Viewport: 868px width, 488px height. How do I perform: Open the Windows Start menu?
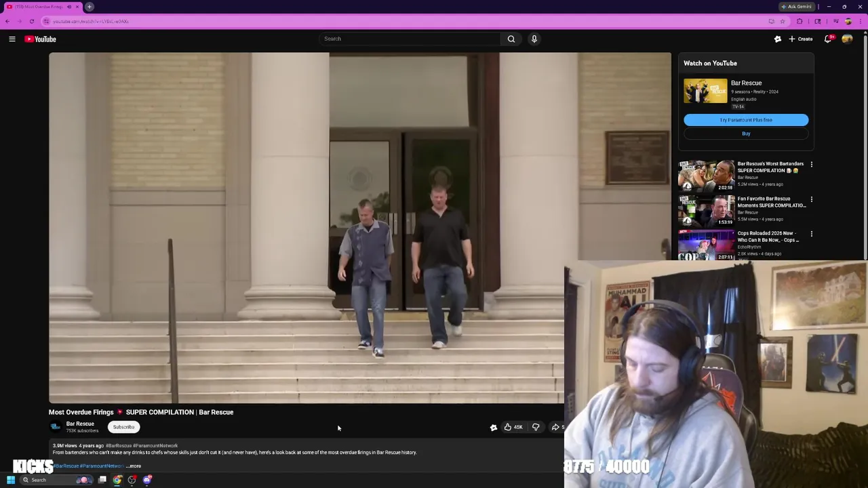tap(11, 480)
